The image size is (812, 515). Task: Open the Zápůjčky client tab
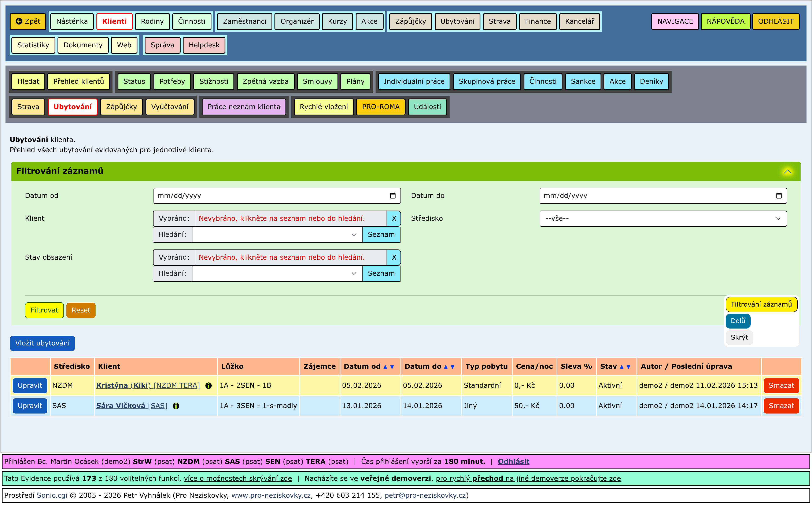pyautogui.click(x=121, y=107)
